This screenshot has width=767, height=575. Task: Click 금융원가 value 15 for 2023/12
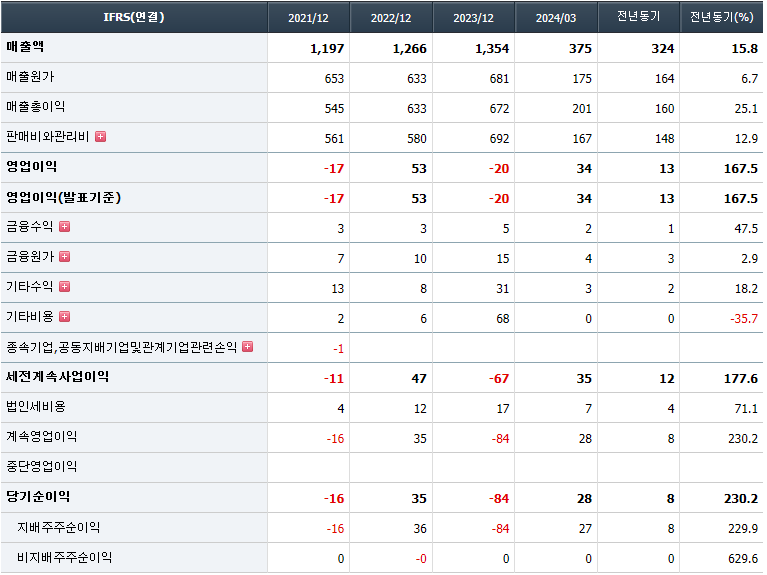pyautogui.click(x=503, y=259)
